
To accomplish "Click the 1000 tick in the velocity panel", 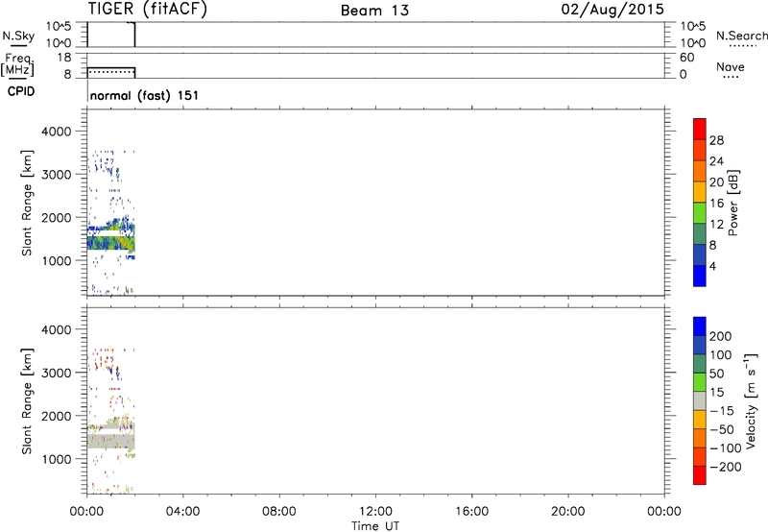I will tap(57, 459).
